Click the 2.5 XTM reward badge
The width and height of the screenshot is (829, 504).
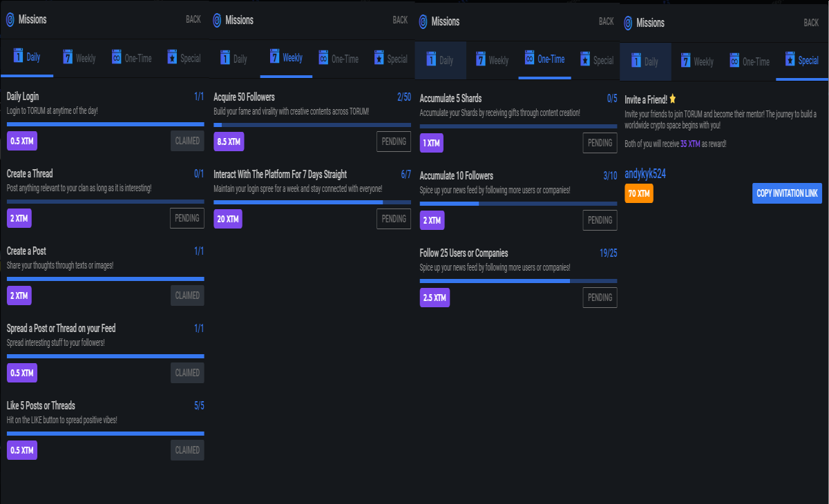[x=435, y=298]
